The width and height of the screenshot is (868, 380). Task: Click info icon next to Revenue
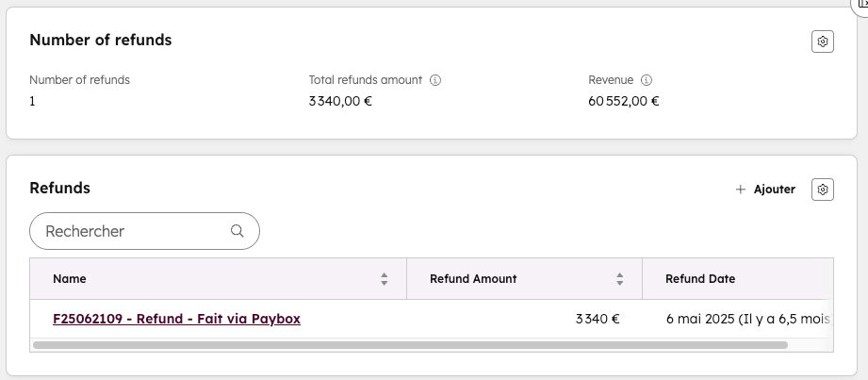click(x=647, y=80)
